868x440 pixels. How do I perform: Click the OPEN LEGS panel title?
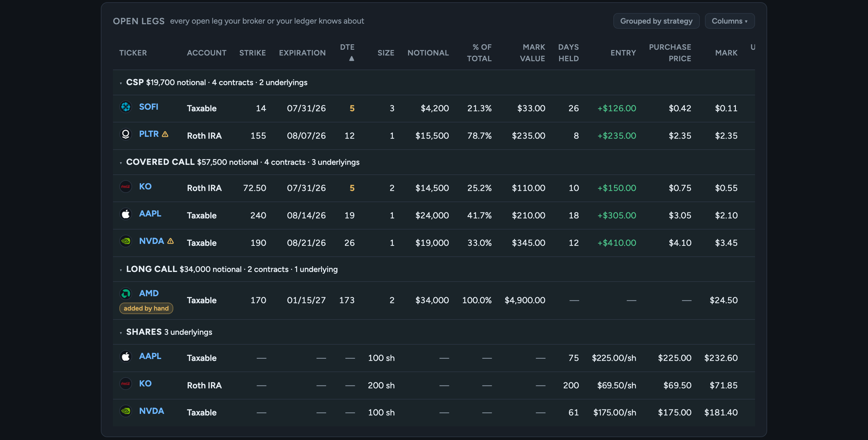pos(138,21)
